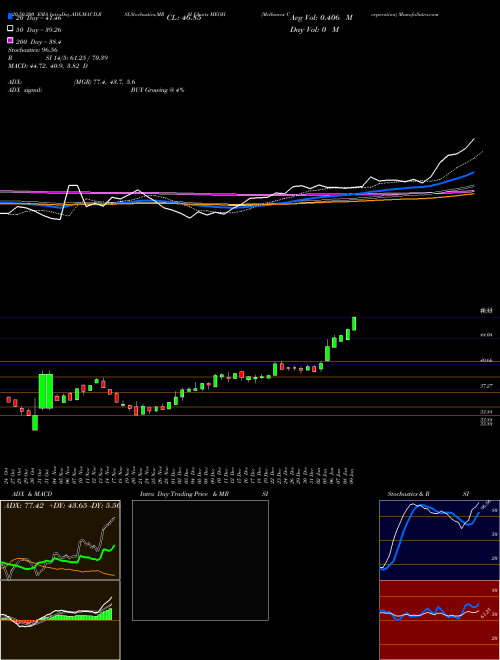Click the white 50 Day legend swatch

point(10,29)
